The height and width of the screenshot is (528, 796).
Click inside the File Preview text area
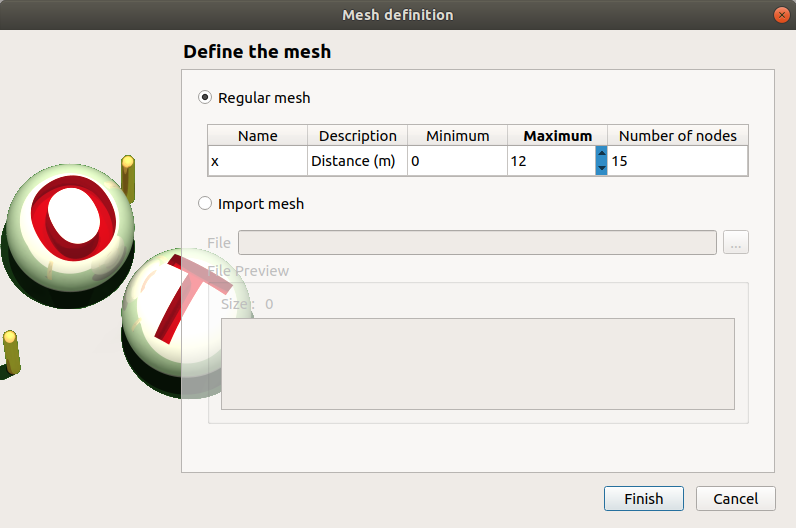pos(477,363)
